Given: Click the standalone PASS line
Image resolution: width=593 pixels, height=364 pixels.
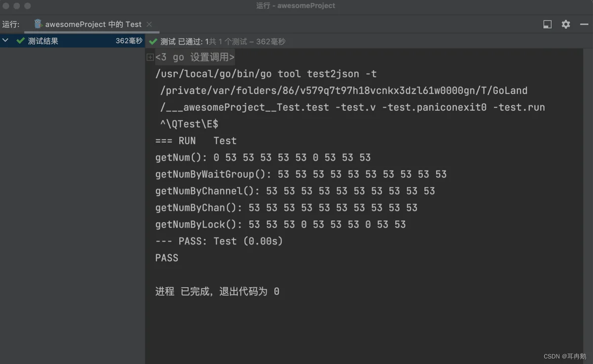Looking at the screenshot, I should coord(167,258).
